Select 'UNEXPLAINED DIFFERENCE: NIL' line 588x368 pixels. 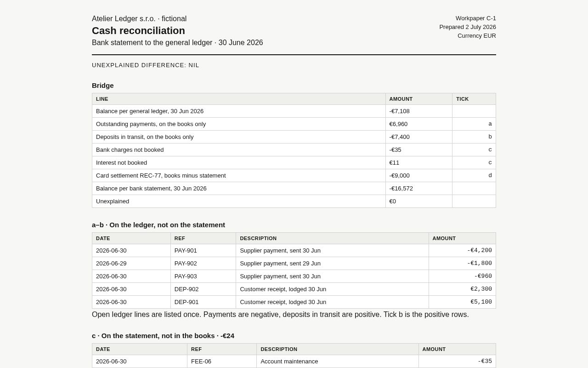click(146, 65)
